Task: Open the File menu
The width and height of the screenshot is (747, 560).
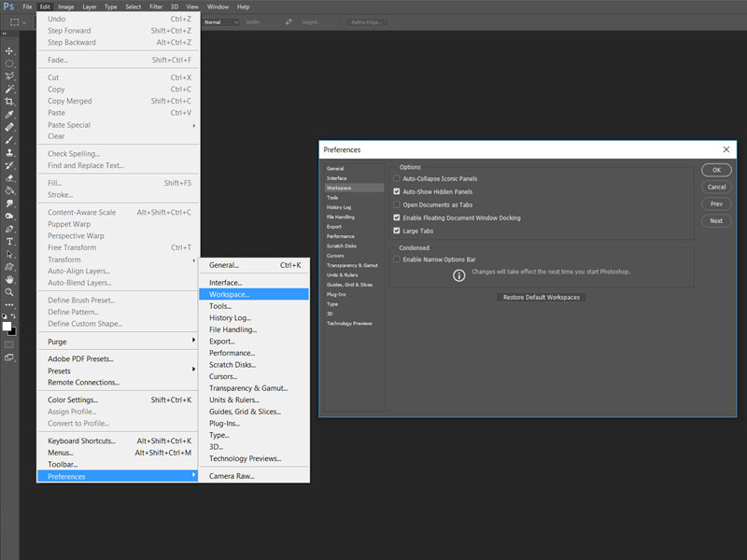Action: tap(28, 7)
